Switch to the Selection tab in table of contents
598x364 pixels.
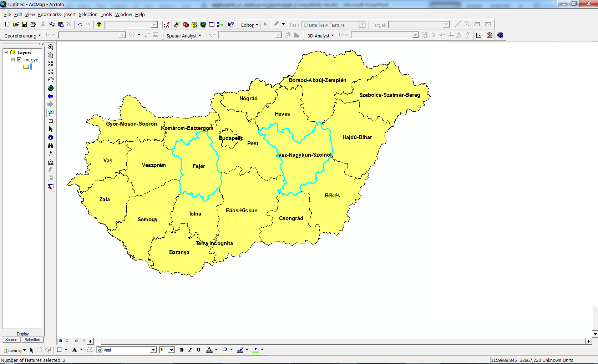click(x=32, y=340)
